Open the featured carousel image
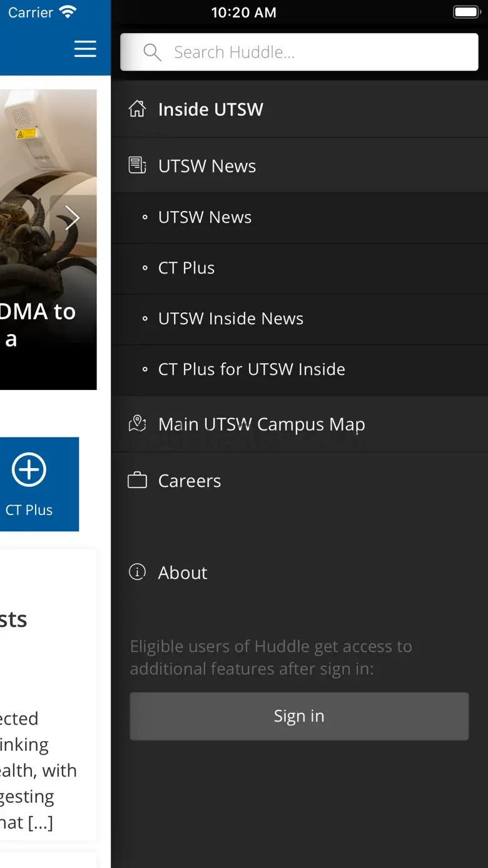Image resolution: width=488 pixels, height=868 pixels. point(48,240)
